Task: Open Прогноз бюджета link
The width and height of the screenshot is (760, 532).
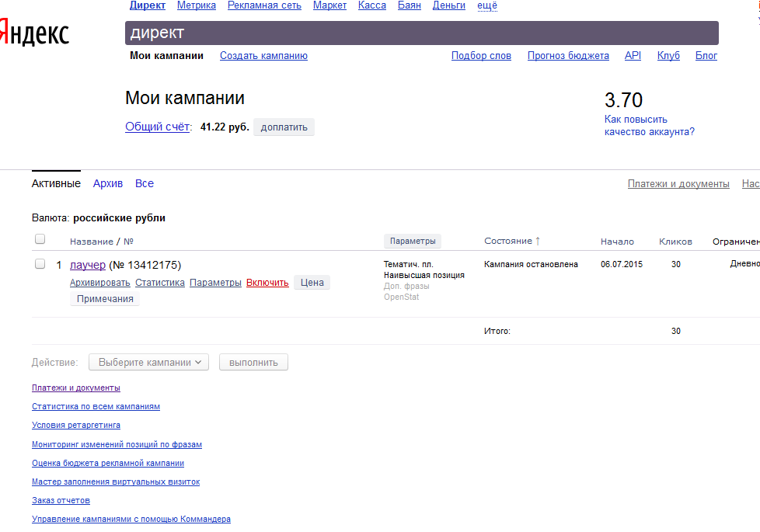Action: 568,56
